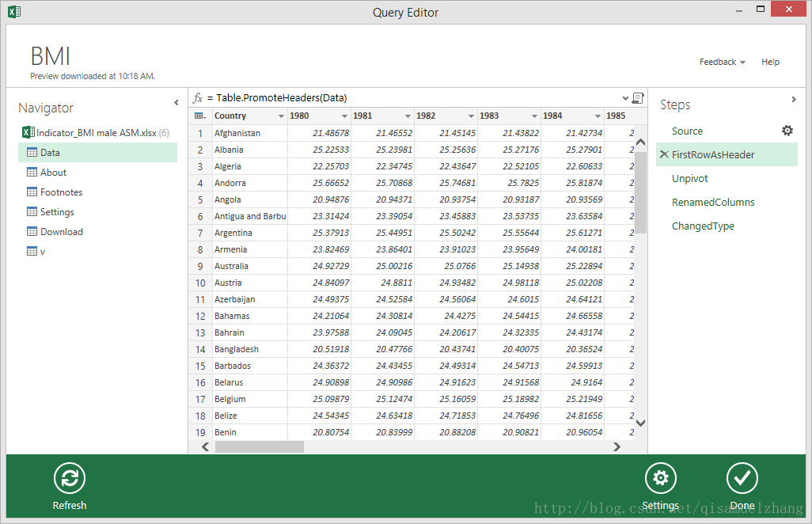Viewport: 812px width, 524px height.
Task: Open Source step settings gear
Action: coord(787,131)
